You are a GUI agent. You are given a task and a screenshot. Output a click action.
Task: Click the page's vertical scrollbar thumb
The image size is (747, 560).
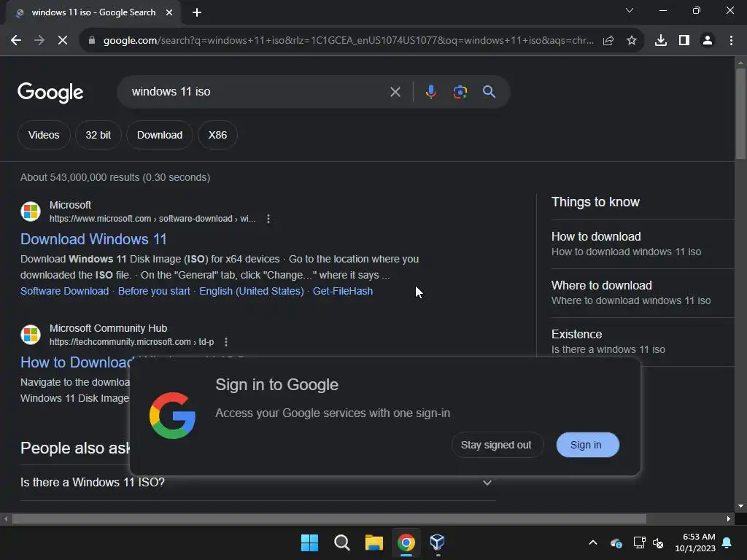pos(740,113)
